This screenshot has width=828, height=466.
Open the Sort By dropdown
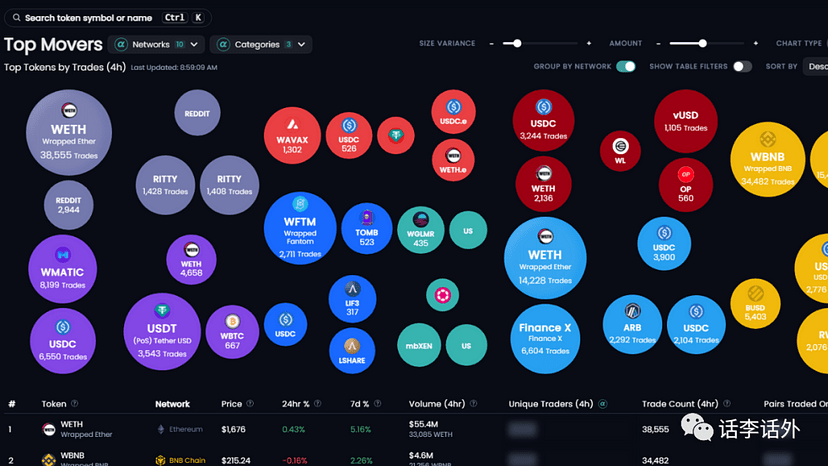coord(815,67)
